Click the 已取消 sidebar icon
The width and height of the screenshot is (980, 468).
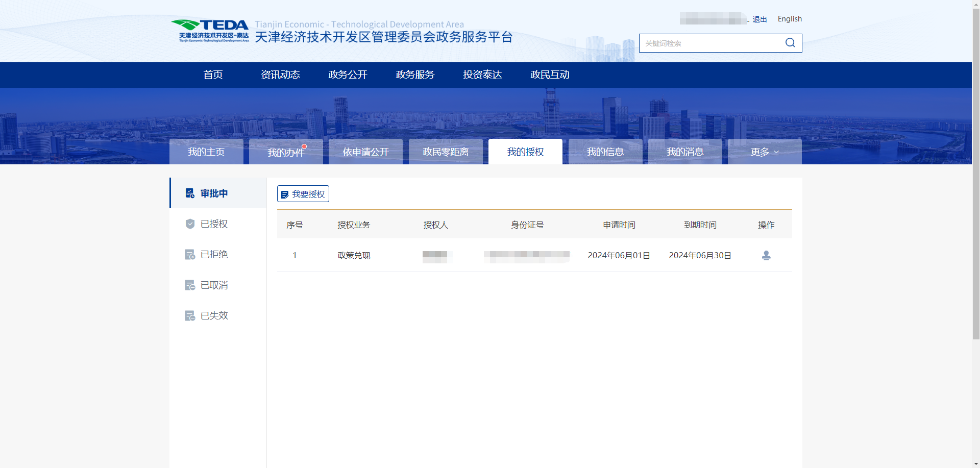tap(190, 285)
